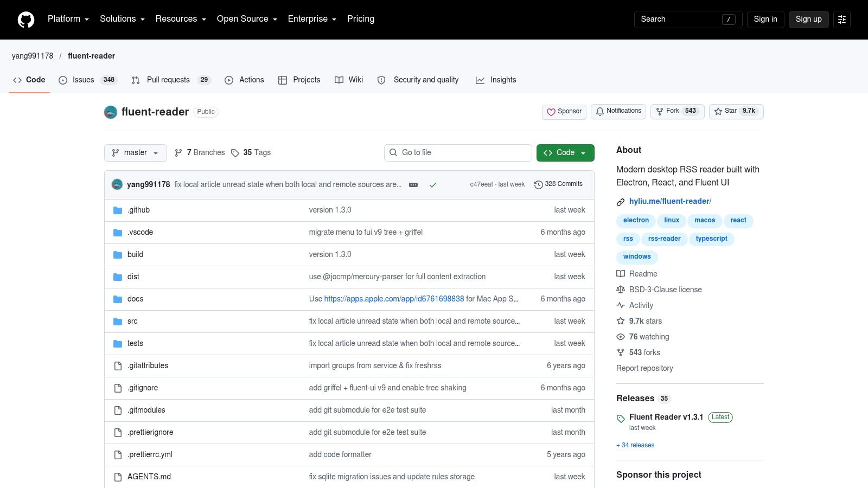
Task: Click the link icon beside hyliu.me/fluent-reader
Action: (x=621, y=202)
